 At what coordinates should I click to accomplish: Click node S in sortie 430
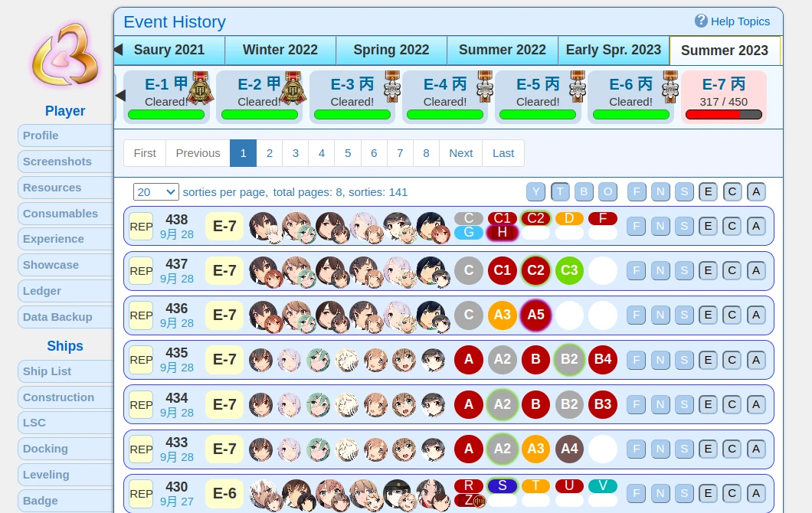[503, 485]
